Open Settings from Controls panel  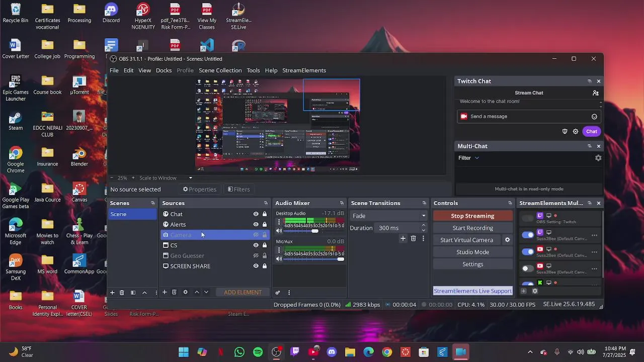tap(472, 264)
